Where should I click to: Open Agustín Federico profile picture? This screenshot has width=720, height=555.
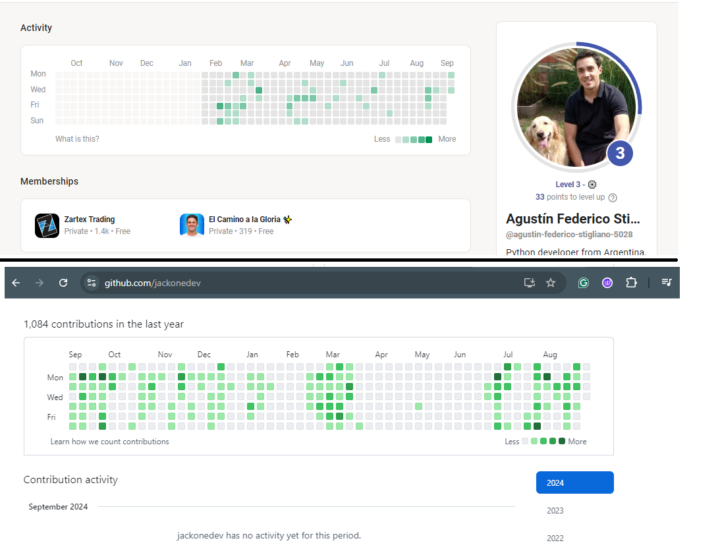pos(576,107)
